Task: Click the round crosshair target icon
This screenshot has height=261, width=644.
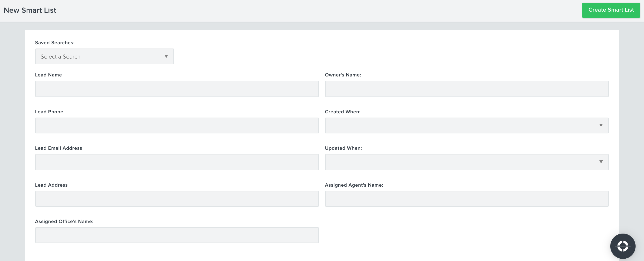Action: click(x=623, y=246)
